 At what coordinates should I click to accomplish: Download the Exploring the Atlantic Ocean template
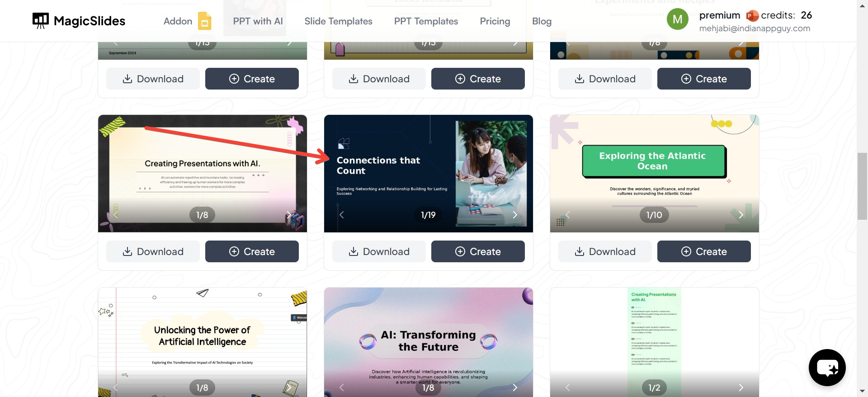coord(605,251)
